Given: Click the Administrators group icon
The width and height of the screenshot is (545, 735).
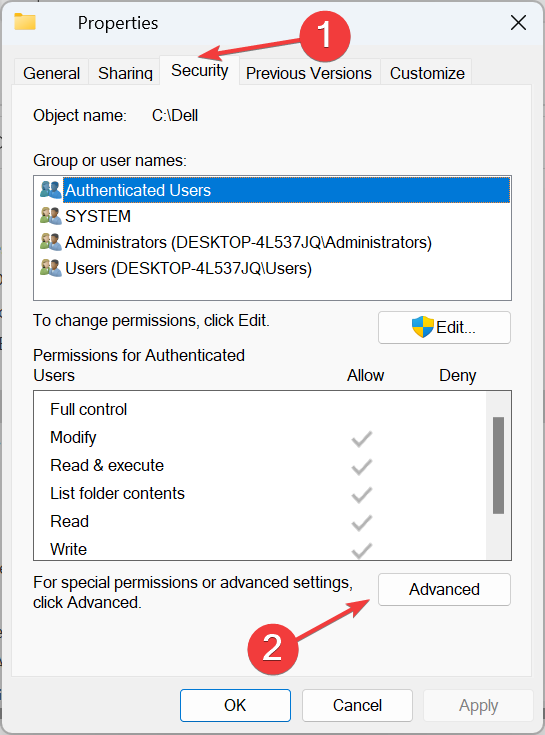Looking at the screenshot, I should coord(51,242).
